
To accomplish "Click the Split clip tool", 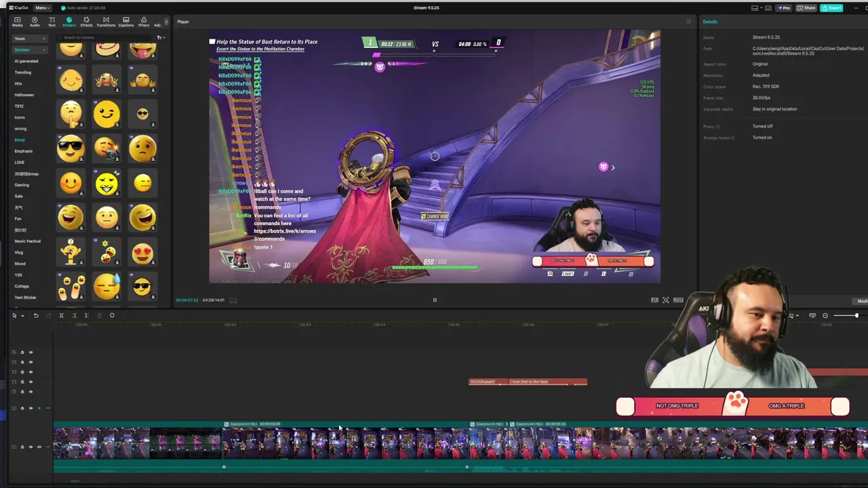I will coord(61,315).
